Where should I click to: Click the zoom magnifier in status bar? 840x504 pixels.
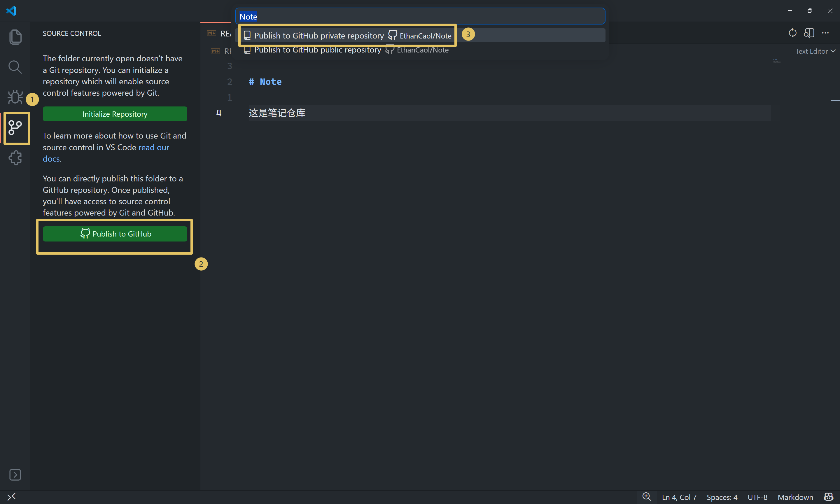tap(646, 497)
